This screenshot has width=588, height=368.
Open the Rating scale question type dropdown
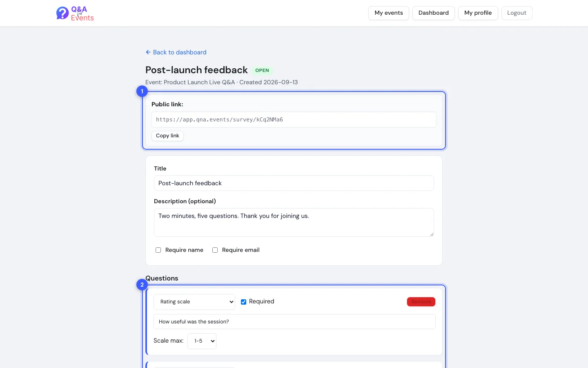pyautogui.click(x=194, y=302)
